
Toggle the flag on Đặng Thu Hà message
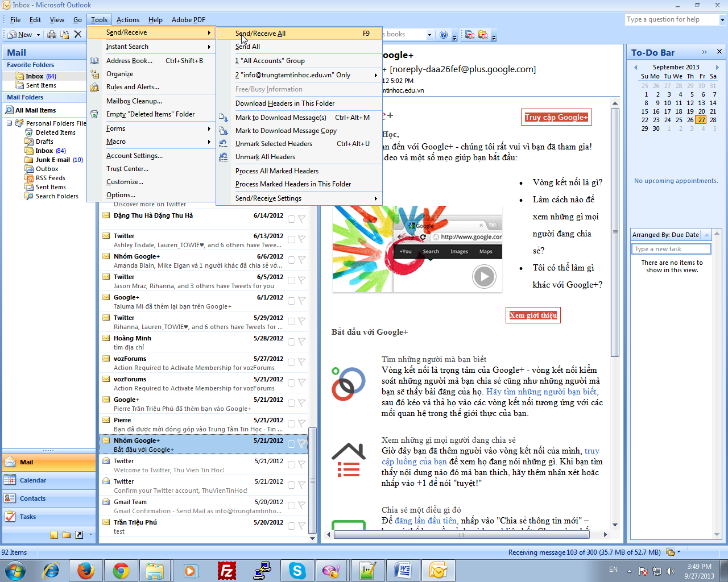click(x=301, y=219)
